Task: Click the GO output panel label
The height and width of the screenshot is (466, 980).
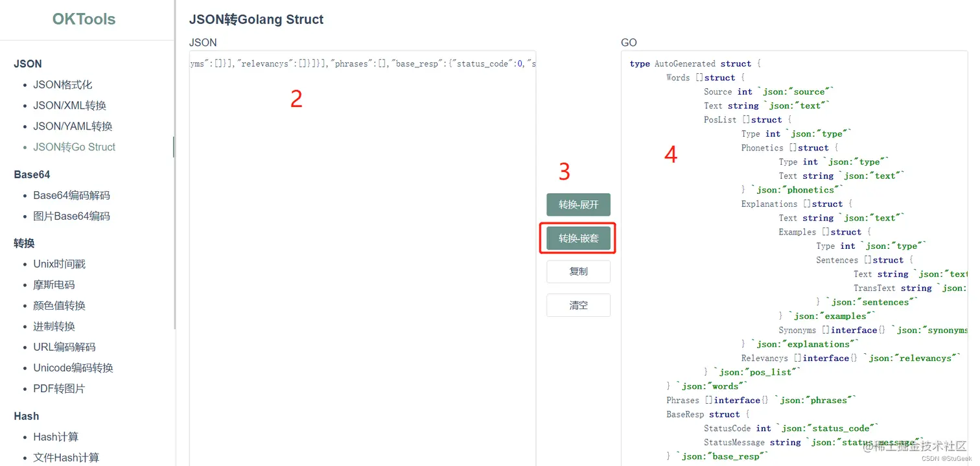Action: pyautogui.click(x=629, y=43)
